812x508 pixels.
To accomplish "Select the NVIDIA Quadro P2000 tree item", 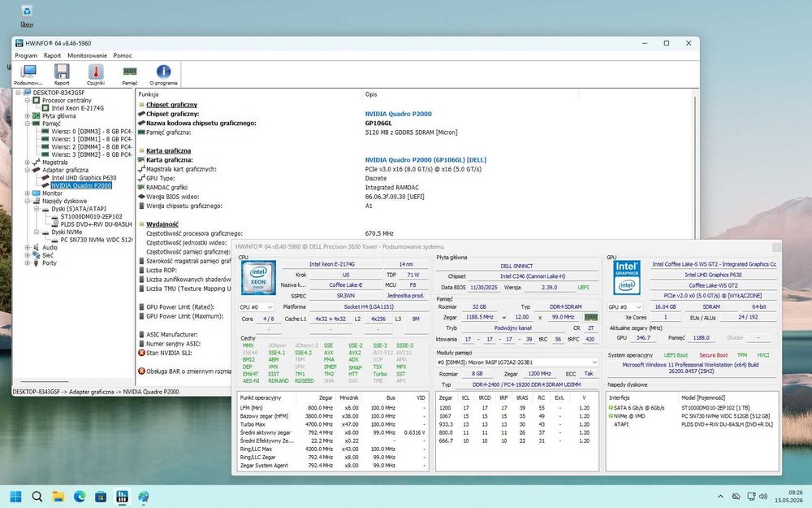I will 81,185.
